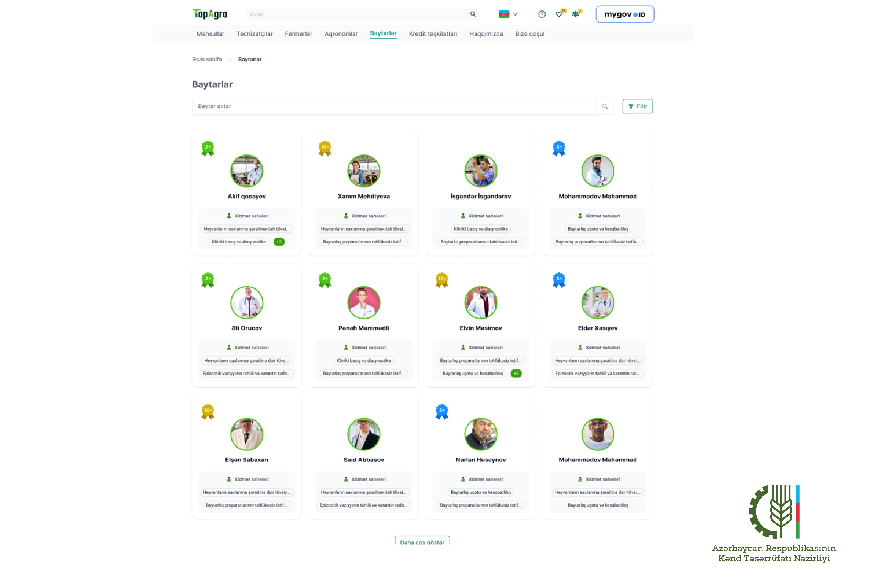Open the comparison scales icon
The width and height of the screenshot is (882, 588).
pos(575,14)
